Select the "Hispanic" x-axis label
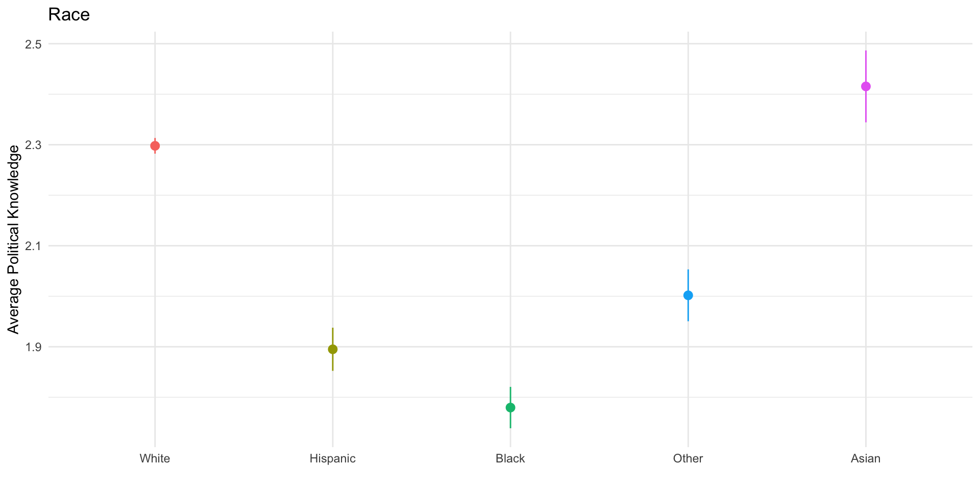This screenshot has width=980, height=490. [333, 458]
